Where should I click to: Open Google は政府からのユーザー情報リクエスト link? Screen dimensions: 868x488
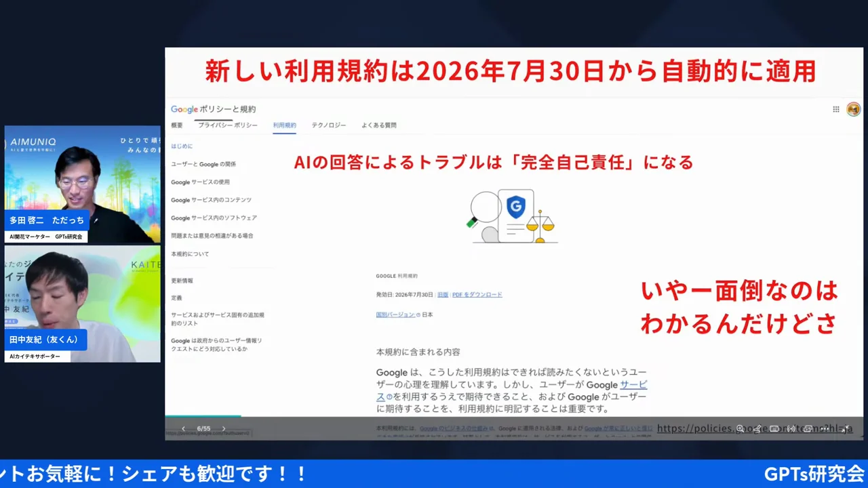click(216, 344)
